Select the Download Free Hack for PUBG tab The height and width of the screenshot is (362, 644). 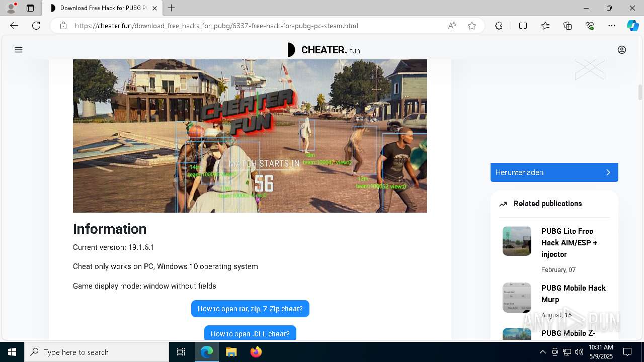pyautogui.click(x=102, y=8)
